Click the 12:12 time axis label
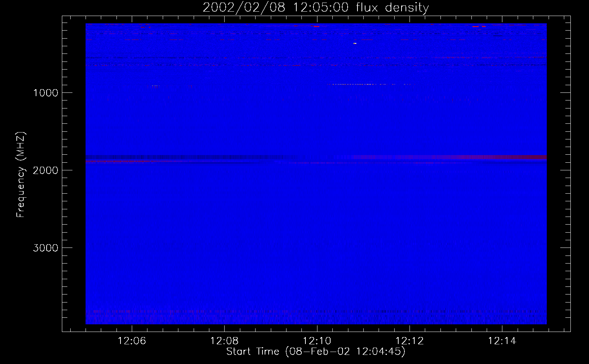The image size is (589, 364). pyautogui.click(x=410, y=341)
